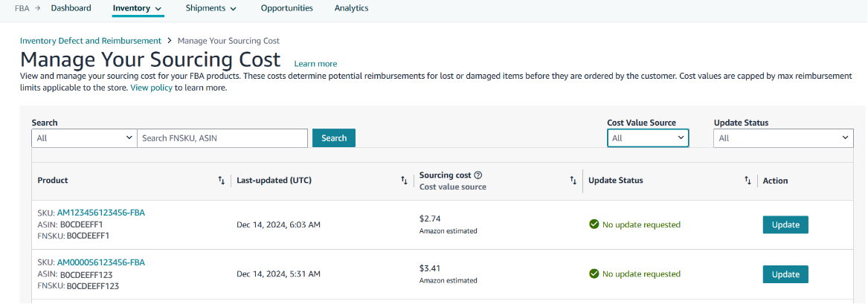Open the Search type 'All' dropdown

point(84,138)
